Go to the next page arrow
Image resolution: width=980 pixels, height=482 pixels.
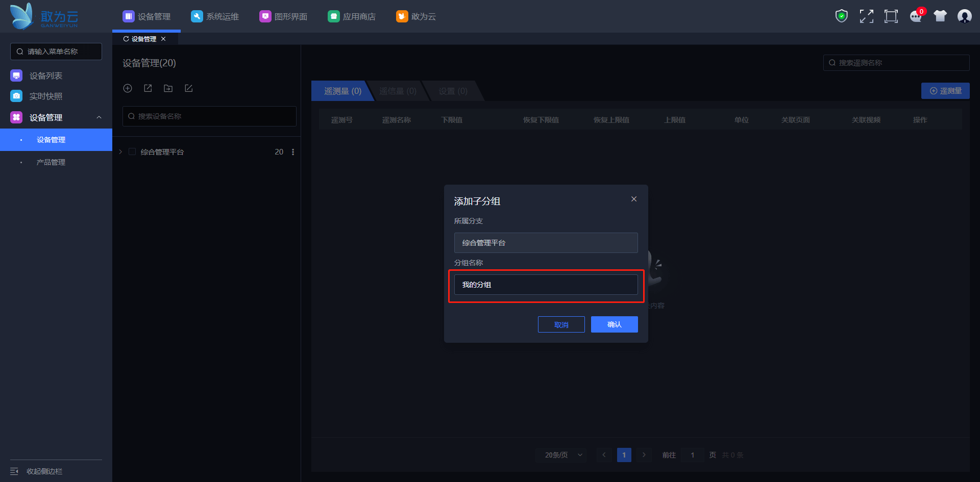pos(644,455)
